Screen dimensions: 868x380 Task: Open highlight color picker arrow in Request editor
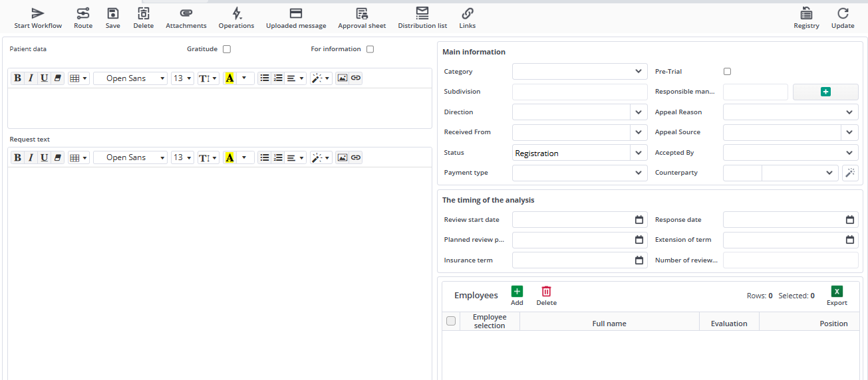click(244, 157)
